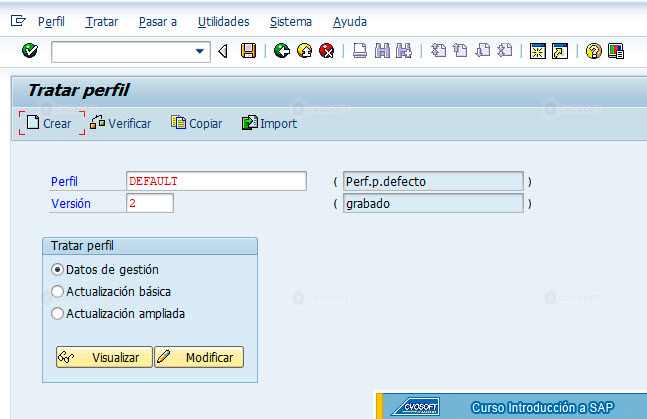Click the green Back arrow icon

point(282,51)
